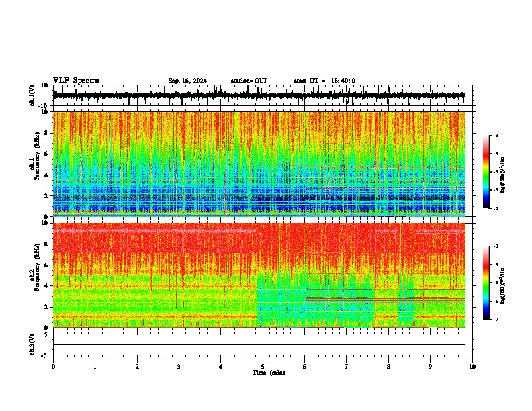Click the "-7" label on the ch.1 colorbar

496,208
